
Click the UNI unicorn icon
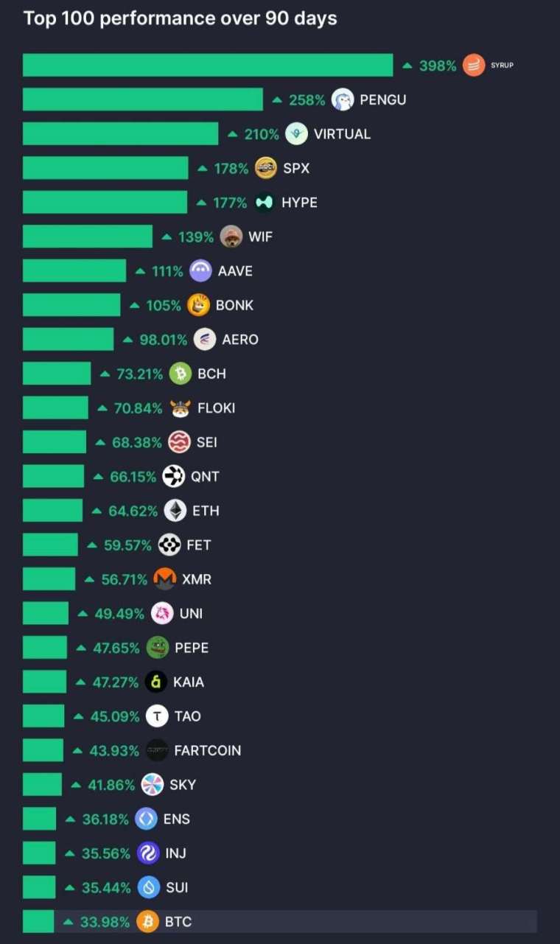[x=162, y=613]
